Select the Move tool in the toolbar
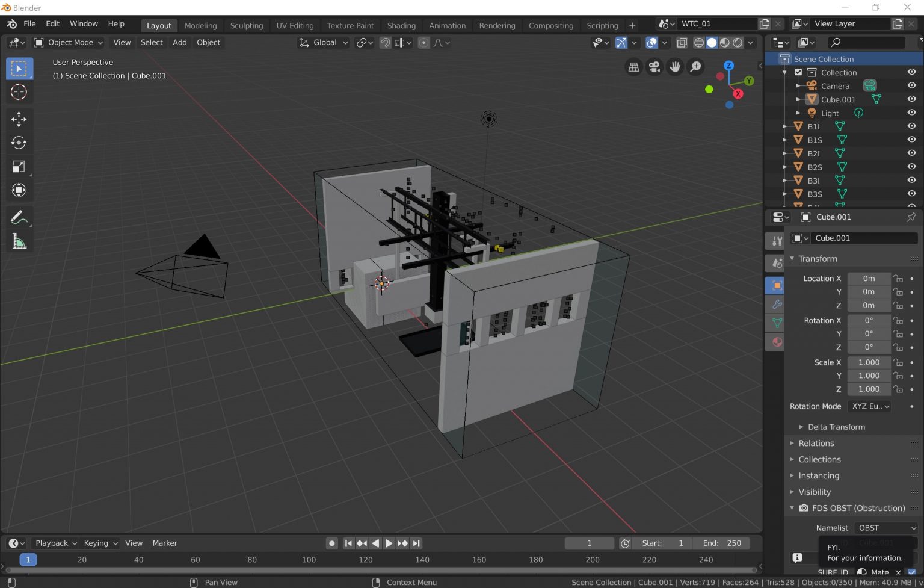924x588 pixels. point(19,119)
